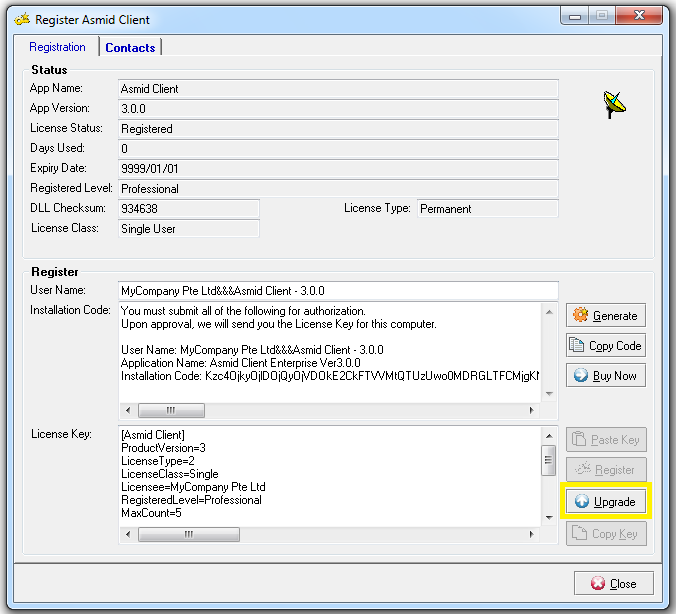Click the title bar application icon
Viewport: 676px width, 614px height.
(x=20, y=19)
